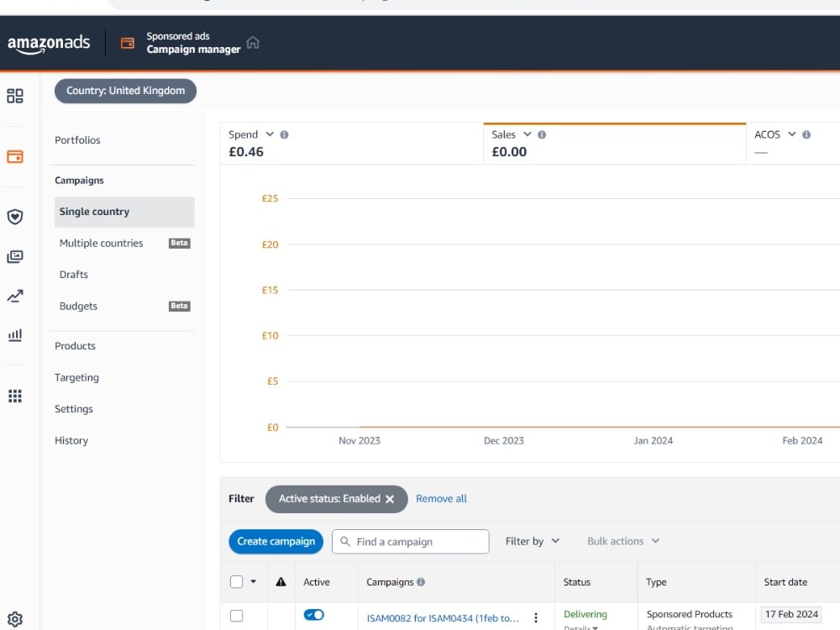Open the three-dot menu for ISAM0082 campaign
The height and width of the screenshot is (630, 840).
point(536,617)
